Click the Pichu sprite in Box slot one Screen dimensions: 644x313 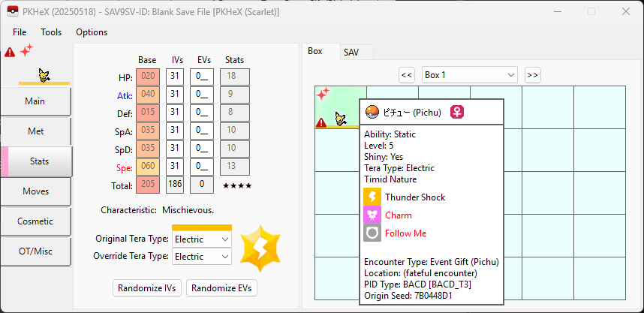coord(341,118)
